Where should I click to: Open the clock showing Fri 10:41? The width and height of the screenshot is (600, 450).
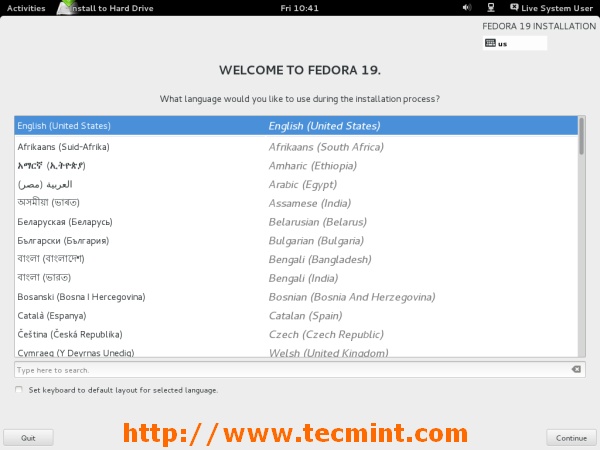tap(299, 8)
